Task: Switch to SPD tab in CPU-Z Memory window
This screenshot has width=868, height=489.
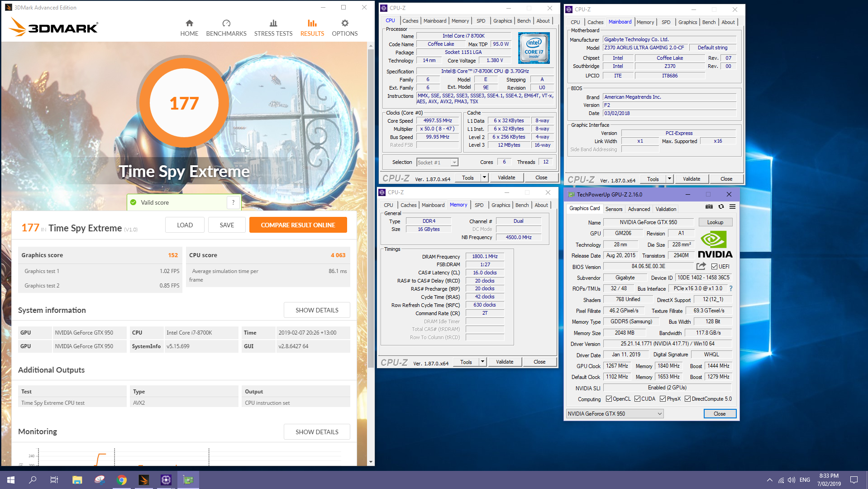Action: point(479,205)
